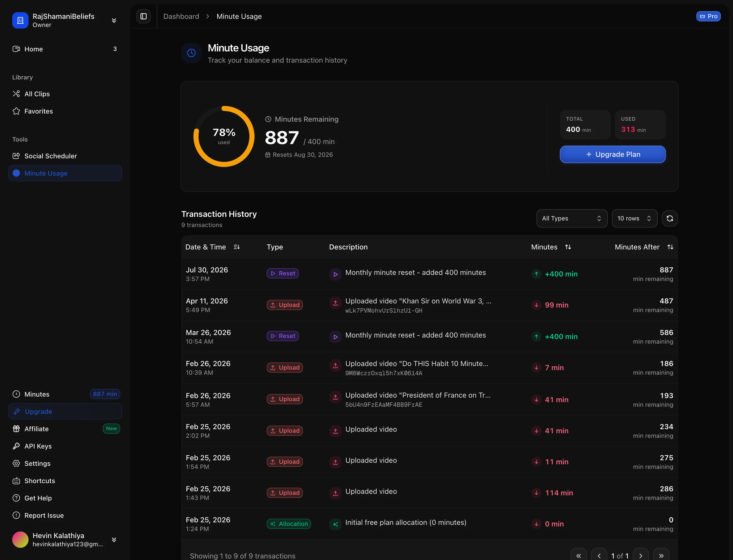This screenshot has height=560, width=733.
Task: Click the gear icon for Settings
Action: (x=16, y=463)
